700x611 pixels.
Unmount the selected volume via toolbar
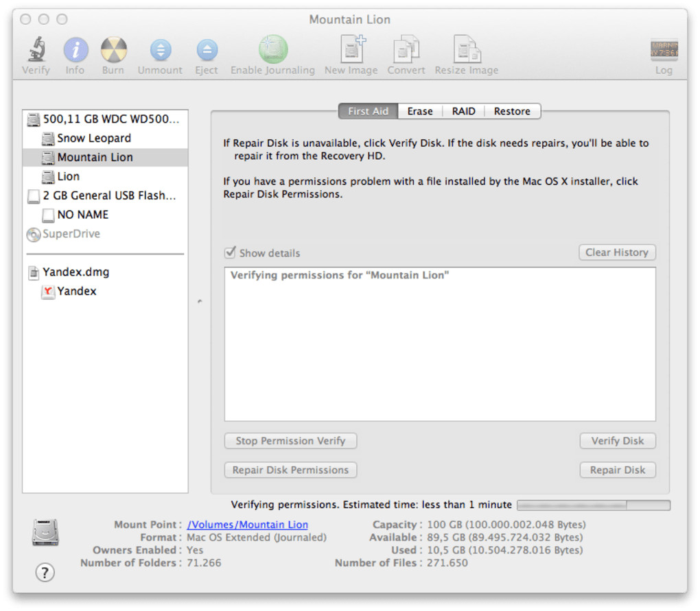point(161,49)
